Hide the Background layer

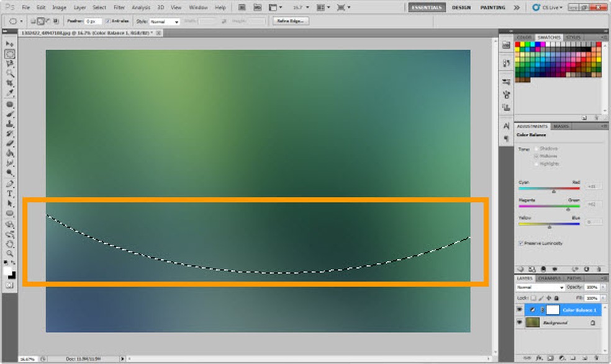point(520,322)
